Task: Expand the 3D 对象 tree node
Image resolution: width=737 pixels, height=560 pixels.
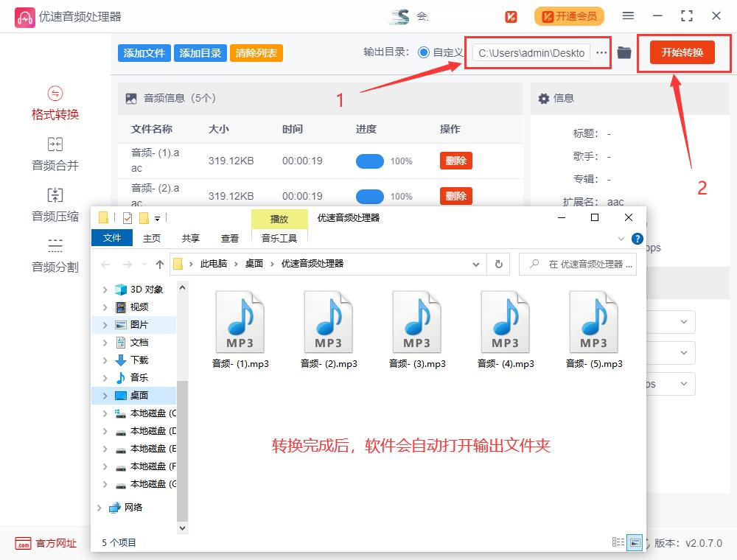Action: pos(105,290)
